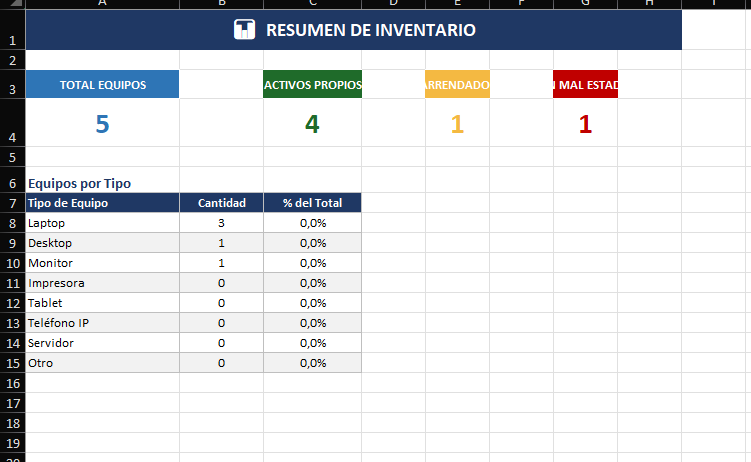
Task: Click the Laptop quantity cell showing 3
Action: point(221,223)
